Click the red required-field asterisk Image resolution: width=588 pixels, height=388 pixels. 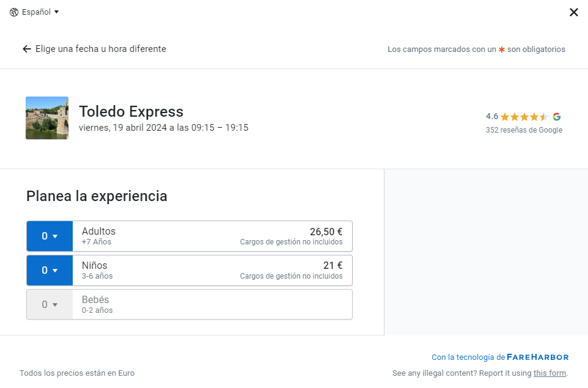502,49
